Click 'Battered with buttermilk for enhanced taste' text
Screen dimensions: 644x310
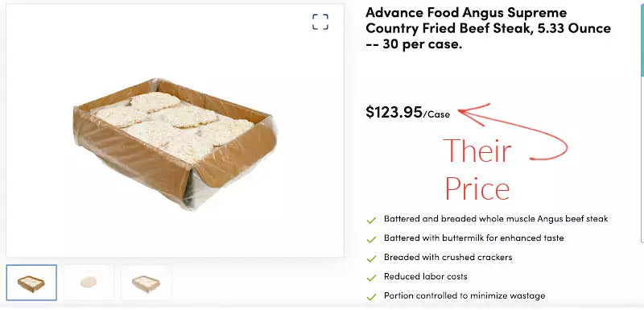pyautogui.click(x=473, y=238)
